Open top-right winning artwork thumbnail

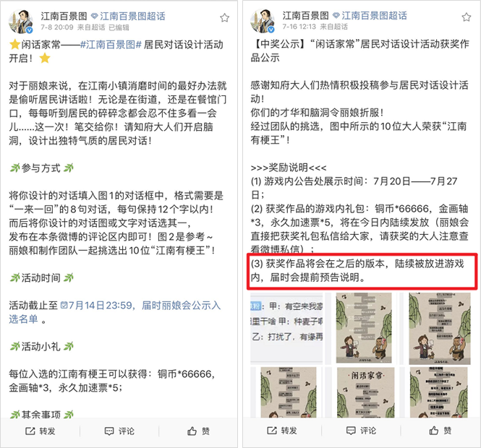pos(439,328)
